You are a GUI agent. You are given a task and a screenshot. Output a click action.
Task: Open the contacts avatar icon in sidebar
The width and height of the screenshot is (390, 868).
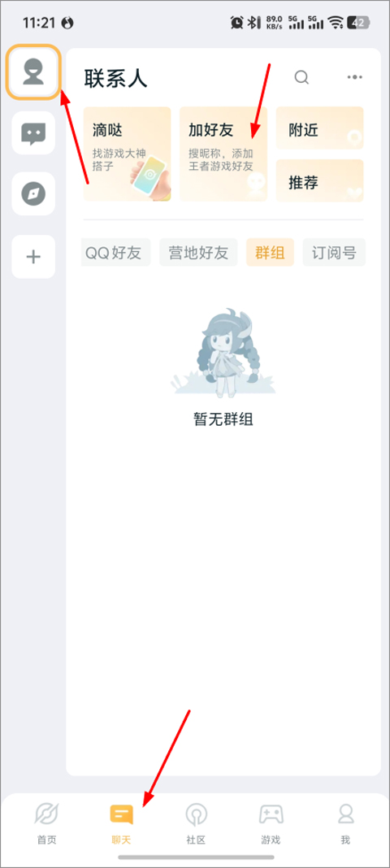pyautogui.click(x=33, y=74)
